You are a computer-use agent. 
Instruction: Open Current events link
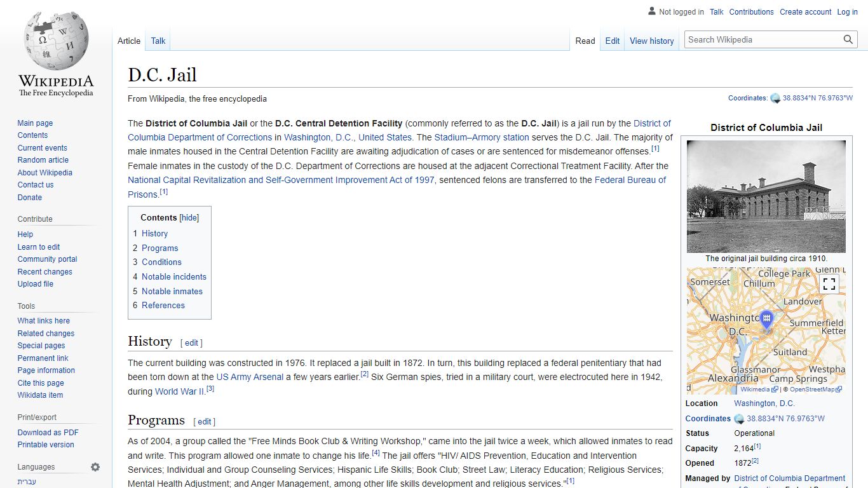42,148
